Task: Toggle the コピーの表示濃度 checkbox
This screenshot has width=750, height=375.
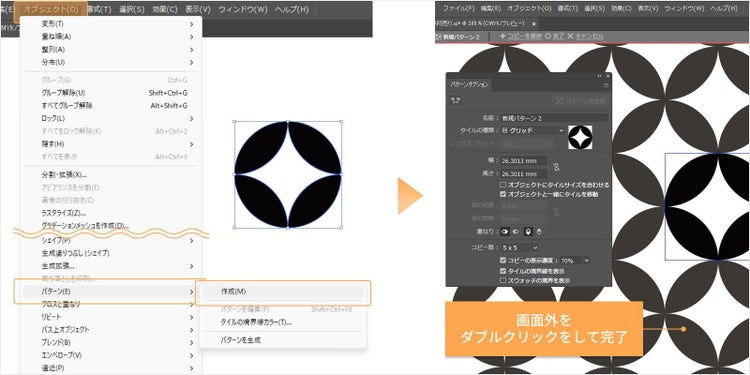Action: [x=503, y=261]
